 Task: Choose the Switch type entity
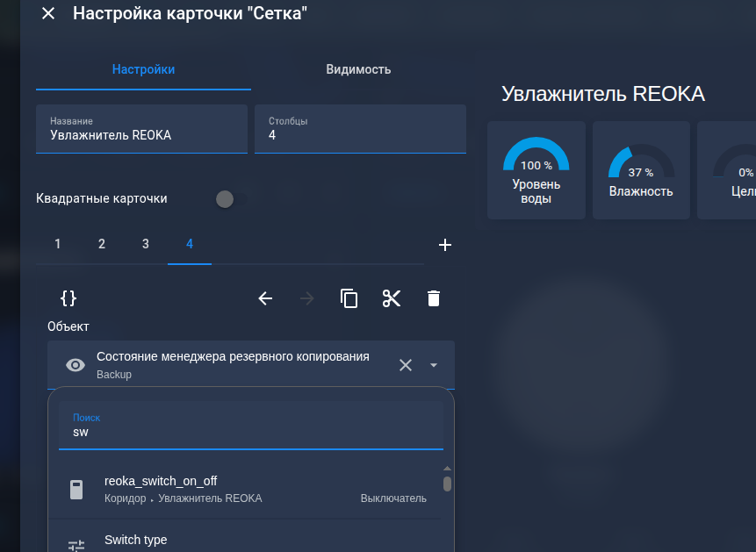coord(245,536)
